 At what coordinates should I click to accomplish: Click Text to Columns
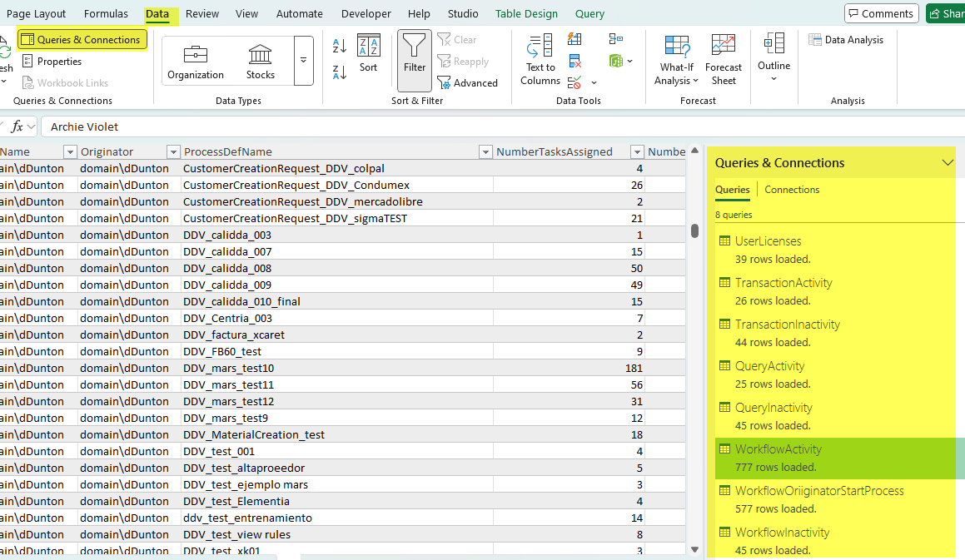[540, 60]
